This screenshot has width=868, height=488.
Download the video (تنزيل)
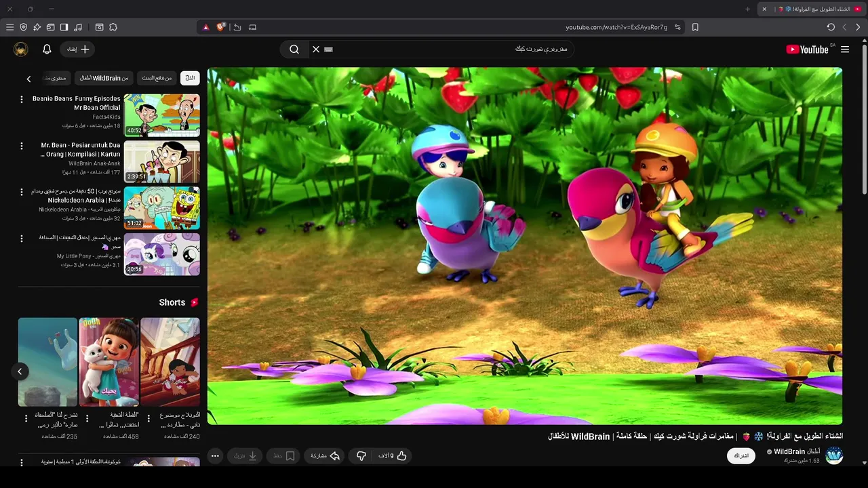[x=245, y=456]
